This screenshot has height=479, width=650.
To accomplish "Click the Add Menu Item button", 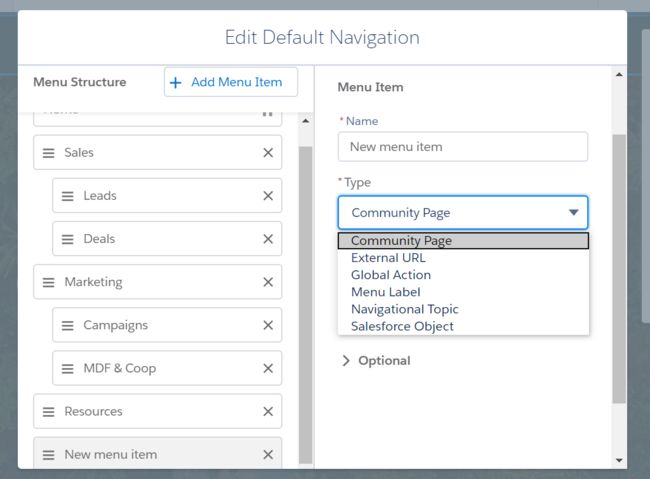I will (231, 82).
